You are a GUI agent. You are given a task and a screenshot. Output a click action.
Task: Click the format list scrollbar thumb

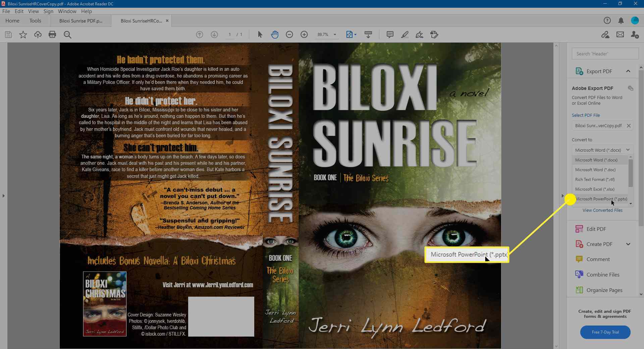pos(631,173)
